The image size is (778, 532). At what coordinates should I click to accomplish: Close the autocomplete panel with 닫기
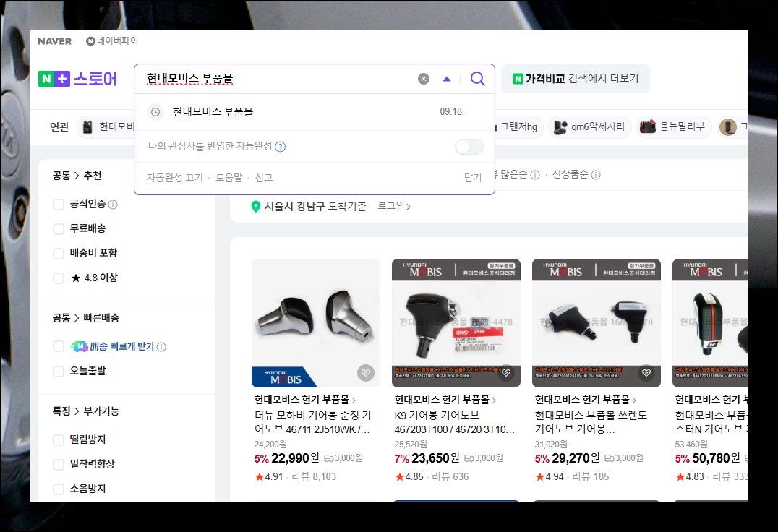(473, 178)
